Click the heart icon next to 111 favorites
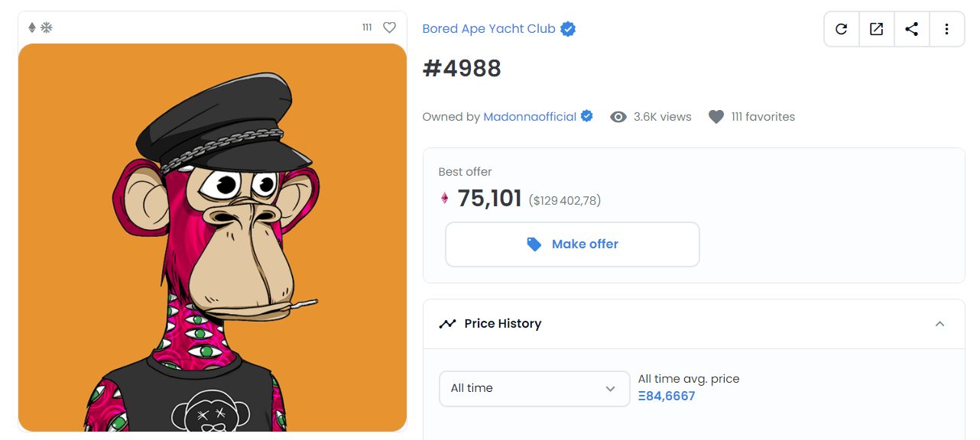The height and width of the screenshot is (440, 980). [x=716, y=116]
